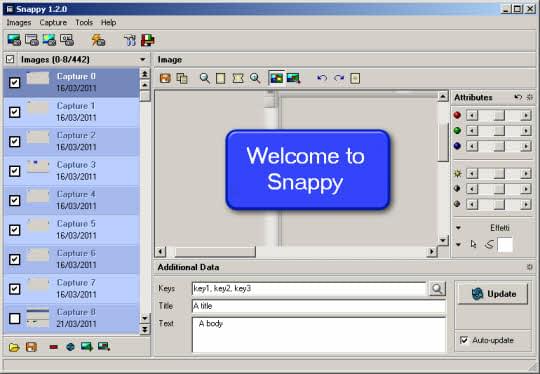Expand arrow next to the pointer tool

click(458, 245)
